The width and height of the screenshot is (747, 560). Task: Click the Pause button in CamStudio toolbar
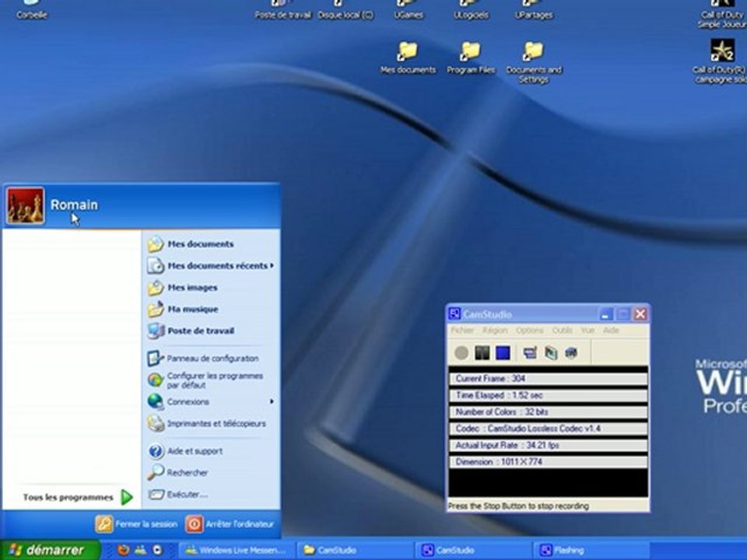click(x=482, y=353)
